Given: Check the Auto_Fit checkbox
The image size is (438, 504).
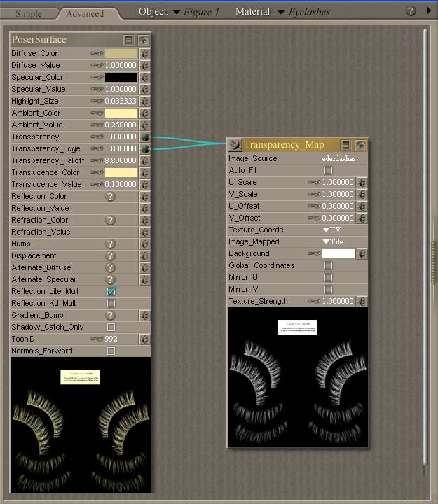Looking at the screenshot, I should point(328,170).
